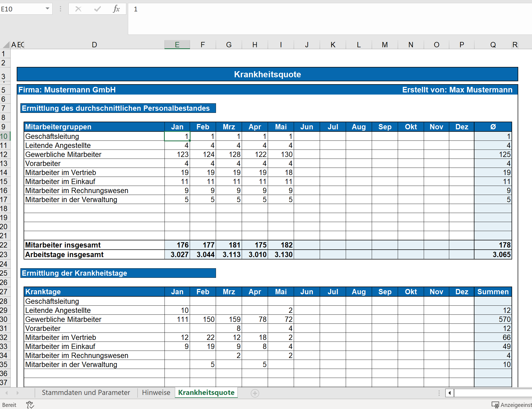Image resolution: width=532 pixels, height=409 pixels.
Task: Click Mitarbeiter insgesamt average 178
Action: [493, 245]
